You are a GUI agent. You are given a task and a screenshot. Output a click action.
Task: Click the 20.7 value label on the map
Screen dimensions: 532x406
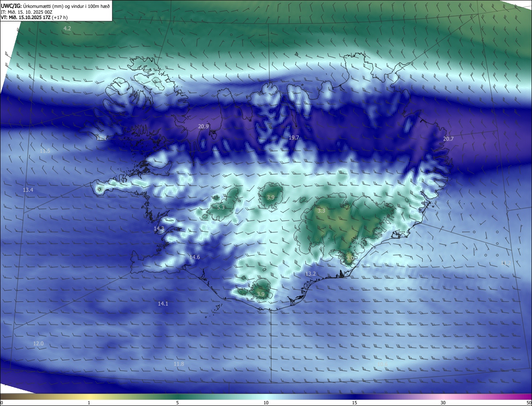pos(448,139)
